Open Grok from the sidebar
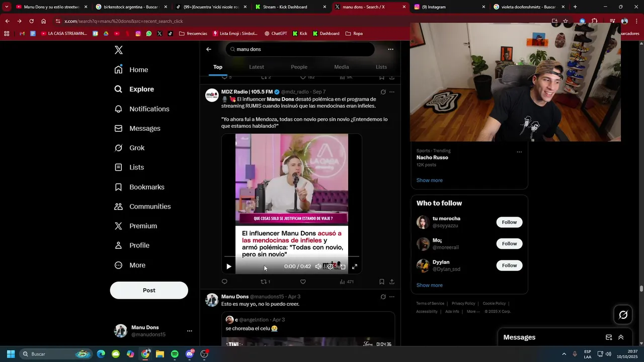 [129, 148]
